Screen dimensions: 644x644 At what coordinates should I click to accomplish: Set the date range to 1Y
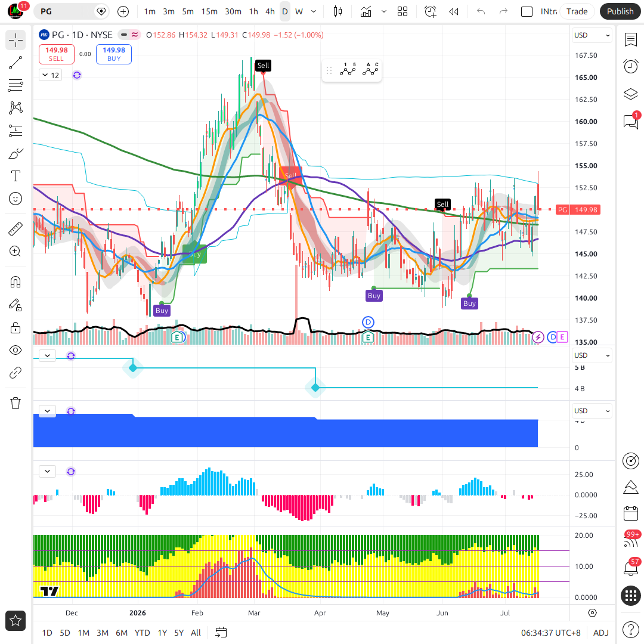click(162, 633)
